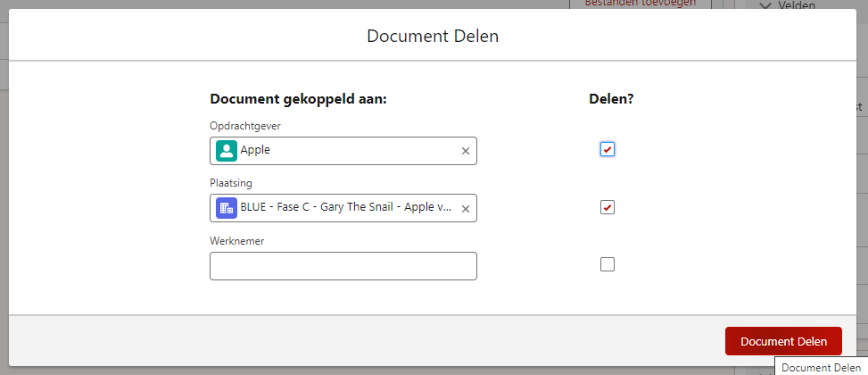Enable the Delen checkbox for Werknemer
Screen dimensions: 868x375
(x=608, y=264)
